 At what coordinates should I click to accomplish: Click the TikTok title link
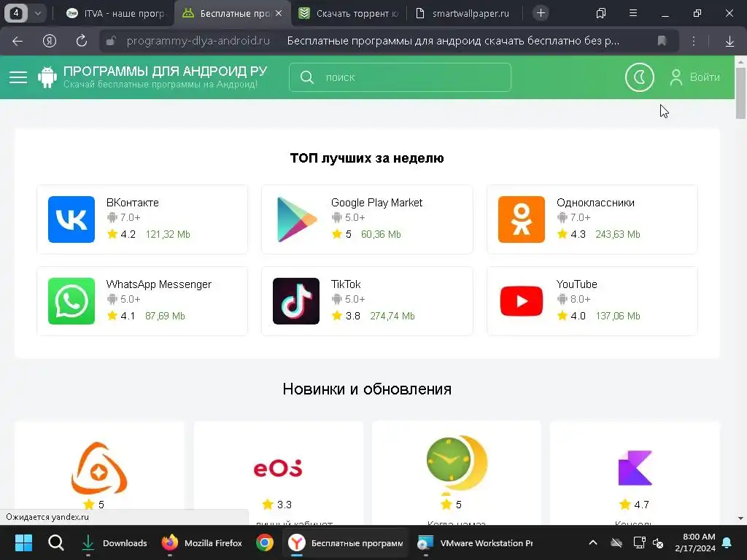coord(346,284)
